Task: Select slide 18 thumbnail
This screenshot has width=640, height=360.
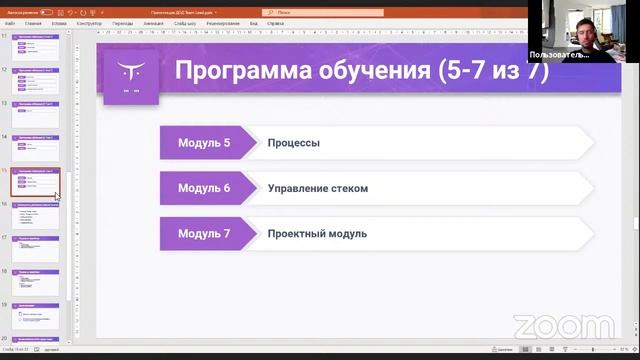Action: (x=36, y=282)
